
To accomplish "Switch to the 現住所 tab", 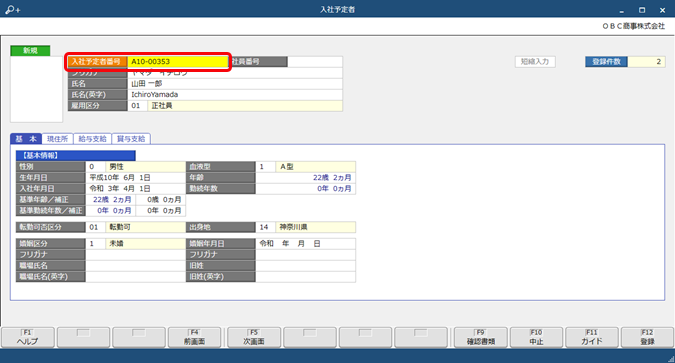I will (57, 139).
